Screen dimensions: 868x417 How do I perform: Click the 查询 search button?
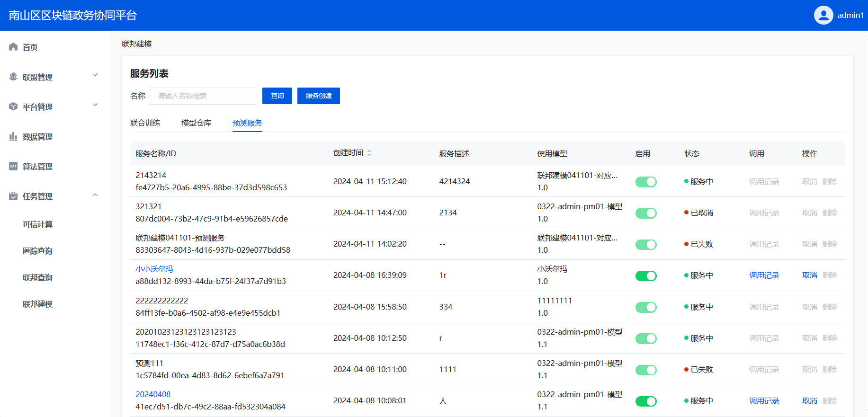pos(277,96)
